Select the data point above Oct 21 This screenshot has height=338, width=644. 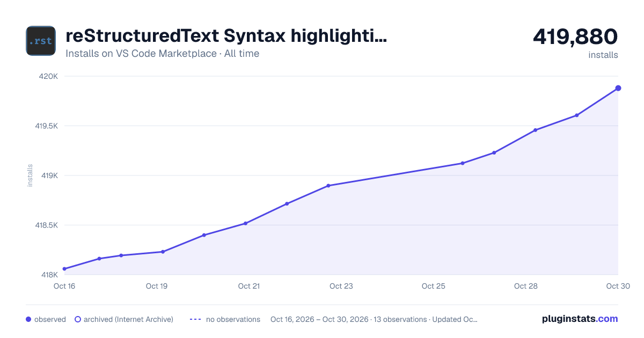pos(245,223)
